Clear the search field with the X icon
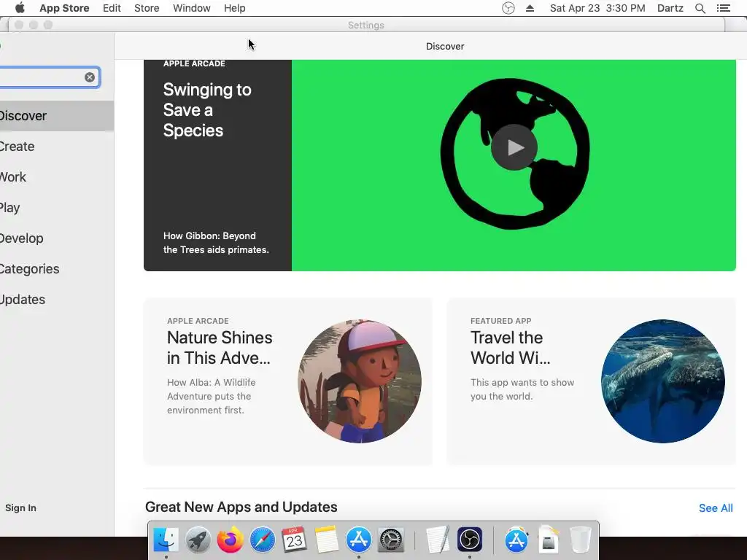The image size is (747, 560). point(90,77)
